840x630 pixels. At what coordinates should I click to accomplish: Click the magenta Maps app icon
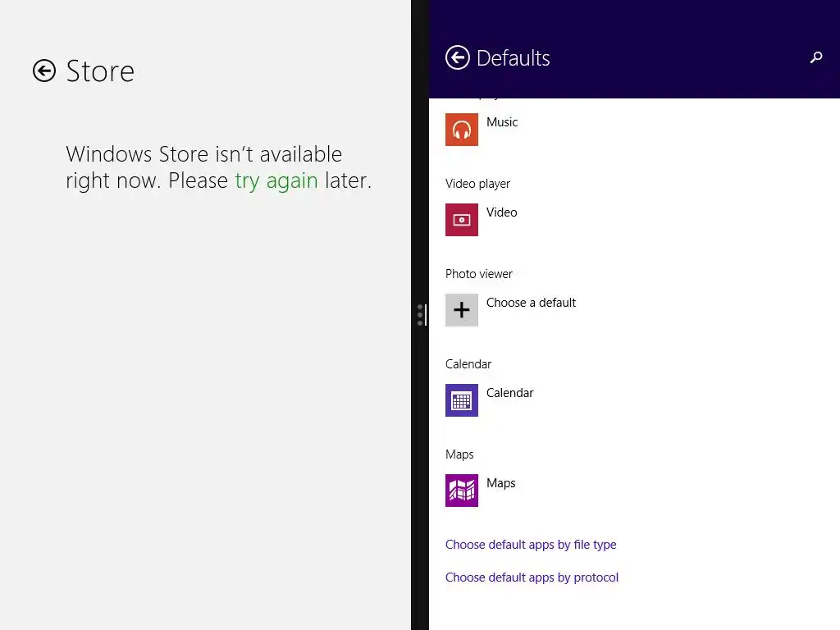pyautogui.click(x=462, y=491)
